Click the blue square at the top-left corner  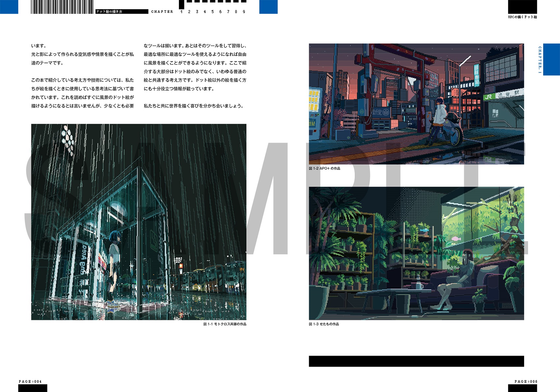pyautogui.click(x=9, y=7)
